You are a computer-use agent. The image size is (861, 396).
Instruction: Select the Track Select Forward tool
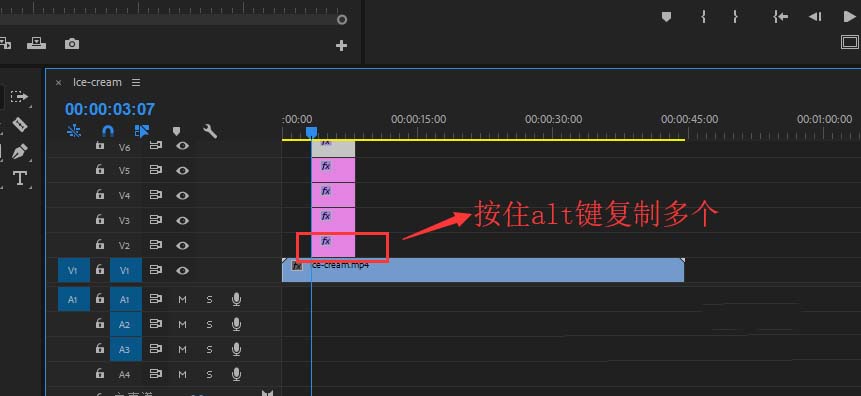pyautogui.click(x=19, y=97)
